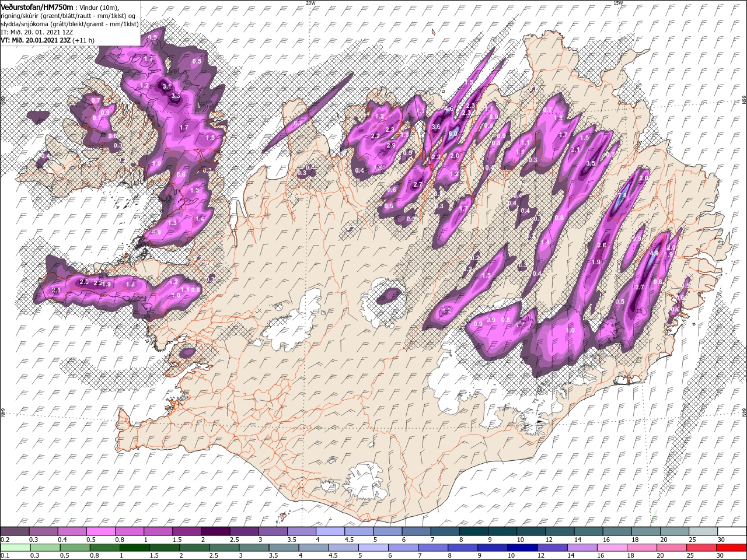Click the 3.6 precipitation value on the map
The height and width of the screenshot is (560, 747).
click(435, 127)
